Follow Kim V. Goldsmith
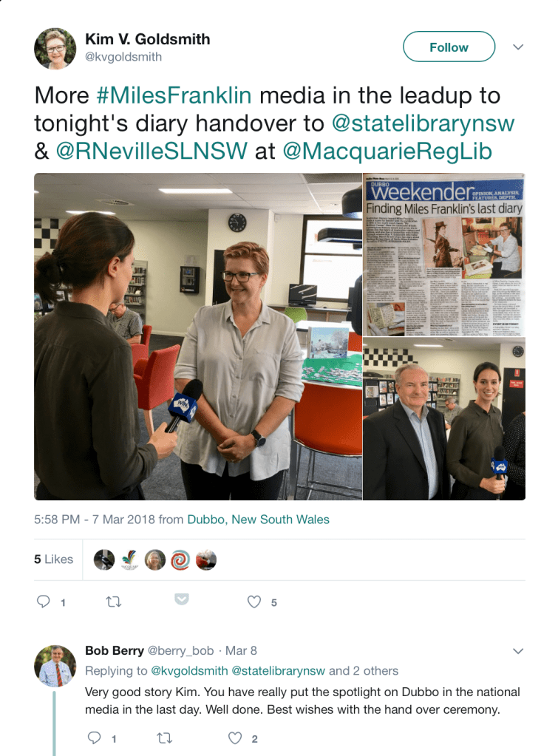Screen dimensions: 558x756 (449, 47)
